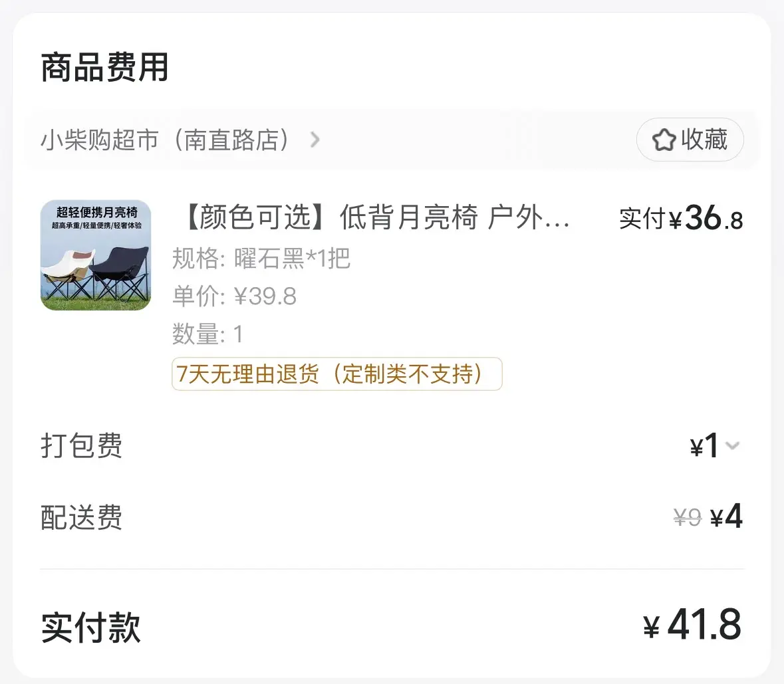784x684 pixels.
Task: Click the 配送费 row label
Action: tap(82, 518)
